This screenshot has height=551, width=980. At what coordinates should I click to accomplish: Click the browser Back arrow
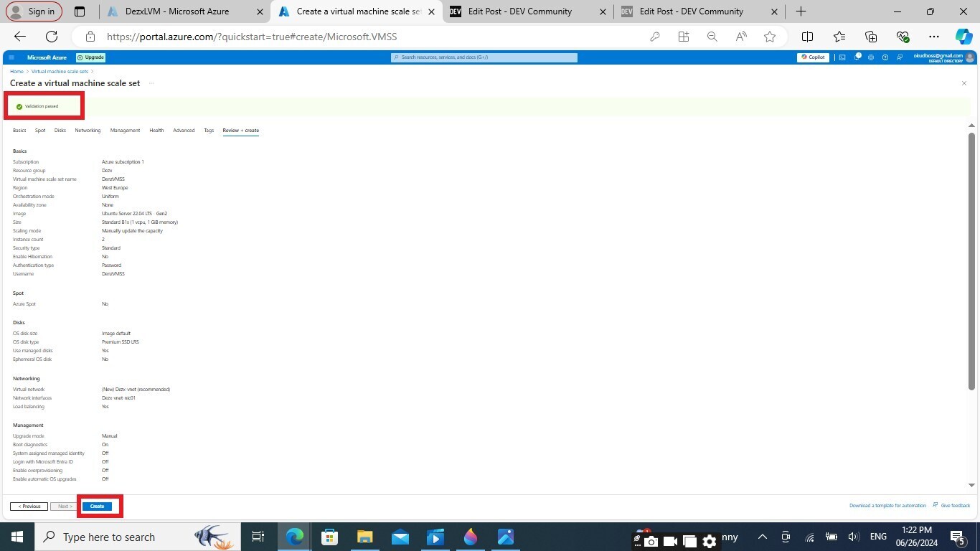coord(20,37)
